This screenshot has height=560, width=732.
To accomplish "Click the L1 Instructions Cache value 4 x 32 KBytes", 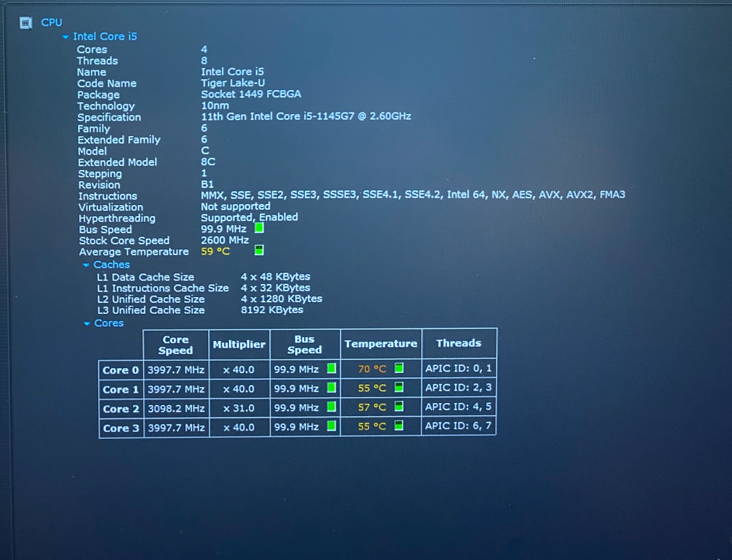I will (275, 288).
